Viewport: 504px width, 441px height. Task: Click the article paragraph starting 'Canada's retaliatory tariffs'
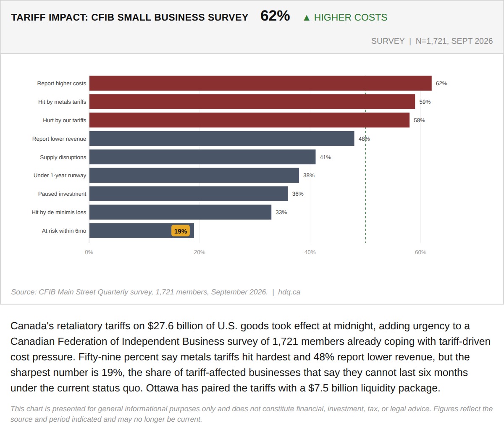(x=251, y=357)
